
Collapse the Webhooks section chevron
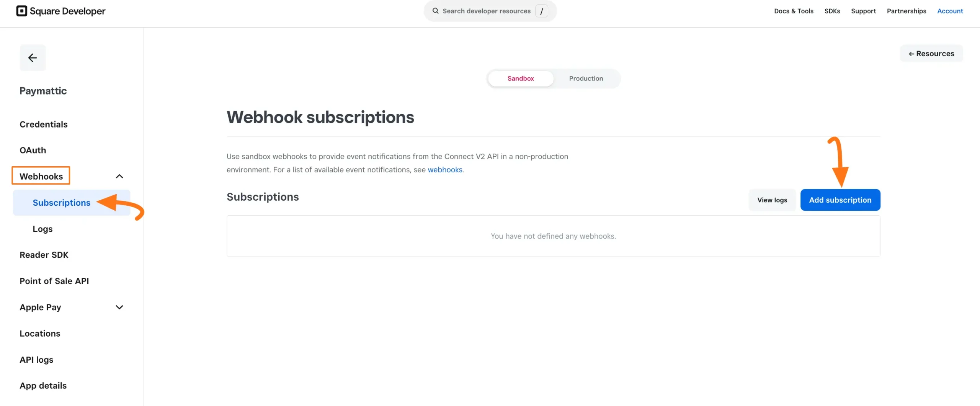[119, 176]
